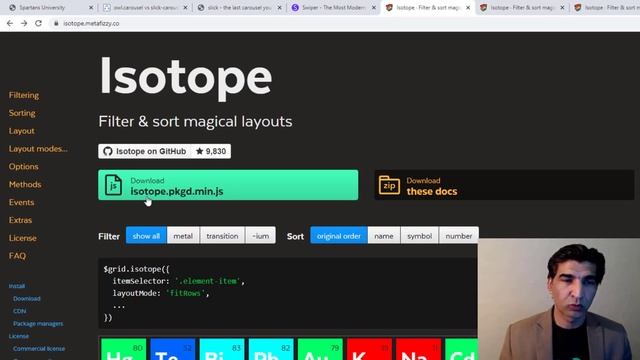Open License in main sidebar

[22, 238]
